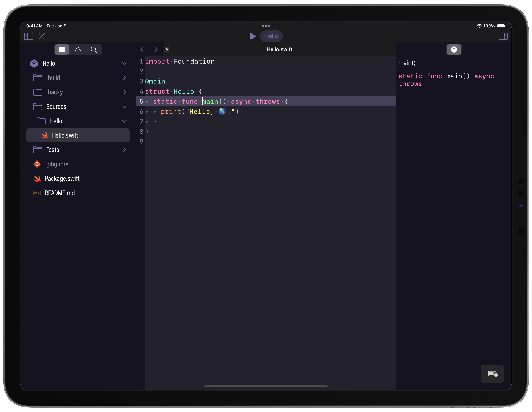Open project-wide search
The height and width of the screenshot is (412, 532).
pos(94,49)
